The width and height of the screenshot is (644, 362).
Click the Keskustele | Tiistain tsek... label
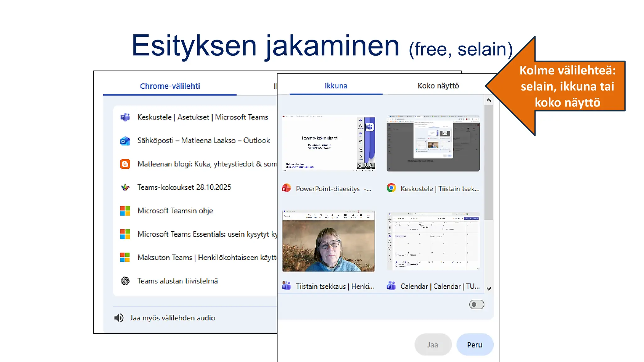click(440, 189)
